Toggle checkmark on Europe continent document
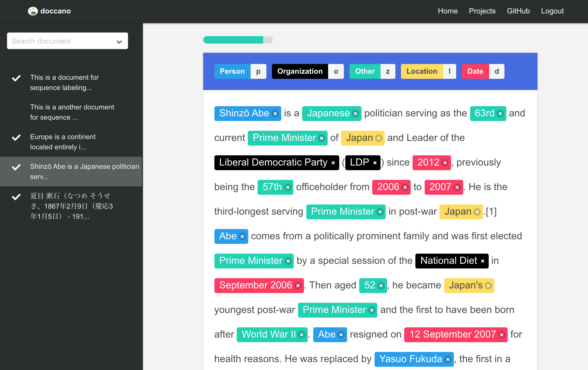The image size is (588, 370). click(16, 137)
